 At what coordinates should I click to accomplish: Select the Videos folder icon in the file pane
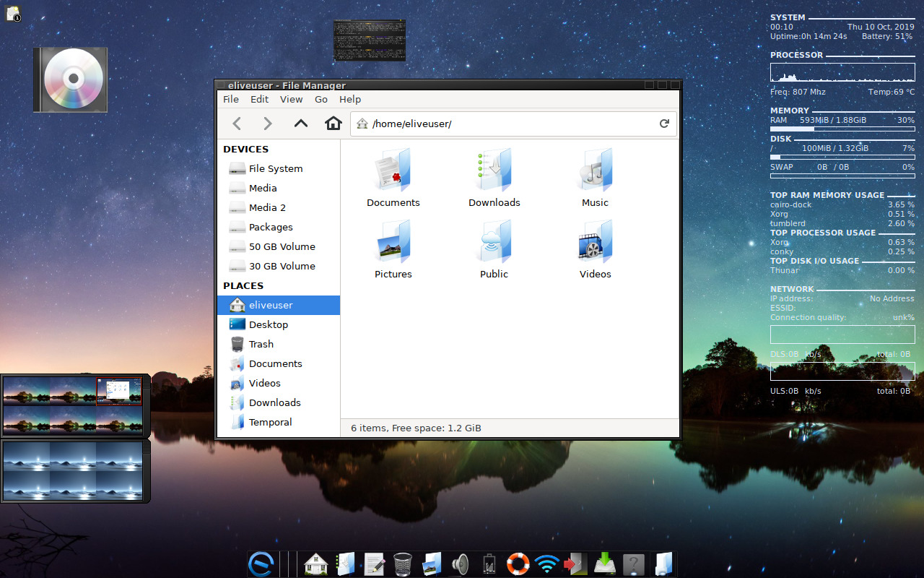pos(596,242)
